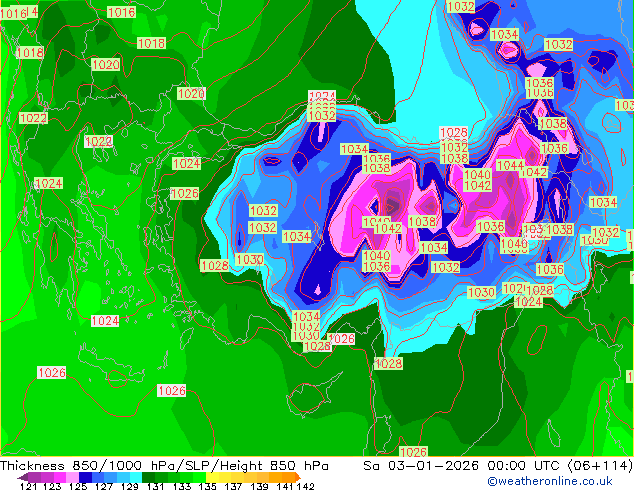Click legend value '137'
Viewport: 634px width, 490px height.
[x=233, y=486]
